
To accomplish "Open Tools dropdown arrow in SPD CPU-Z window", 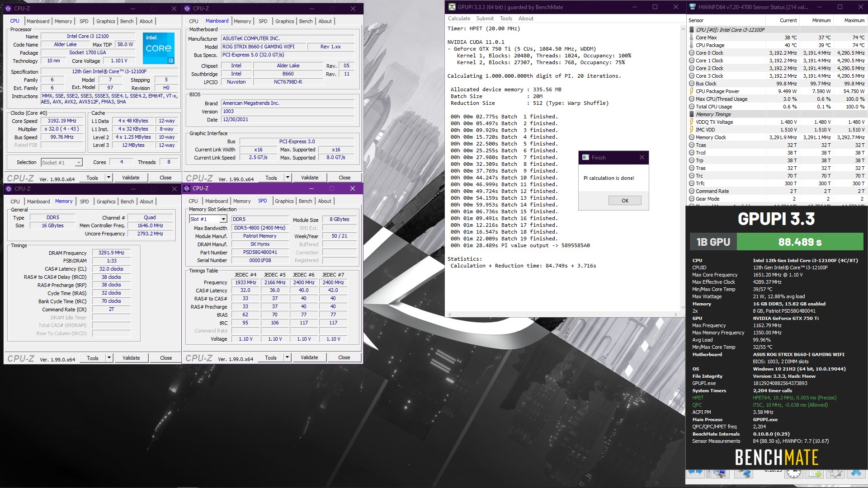I will (287, 357).
